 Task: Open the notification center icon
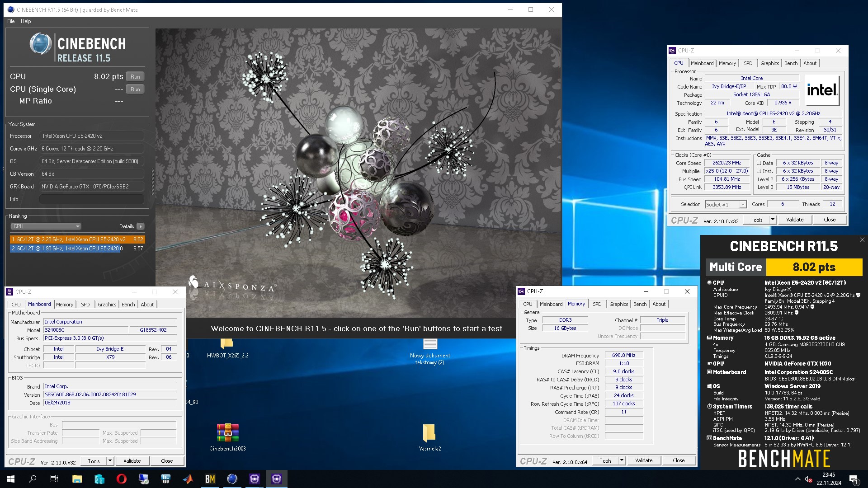pos(854,479)
